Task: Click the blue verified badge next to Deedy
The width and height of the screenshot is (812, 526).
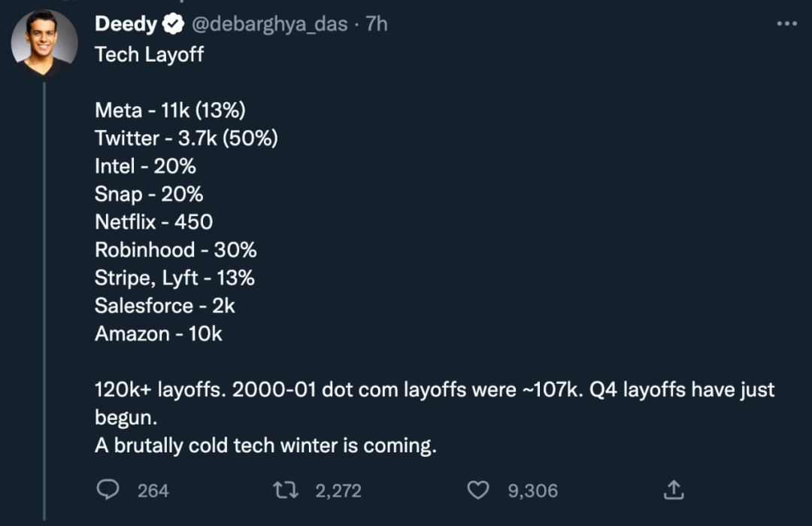Action: click(x=172, y=24)
